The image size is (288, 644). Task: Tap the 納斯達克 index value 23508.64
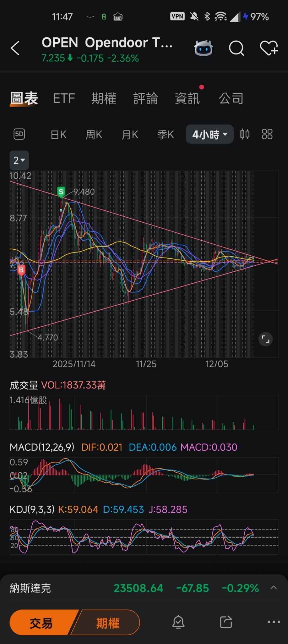(x=139, y=588)
